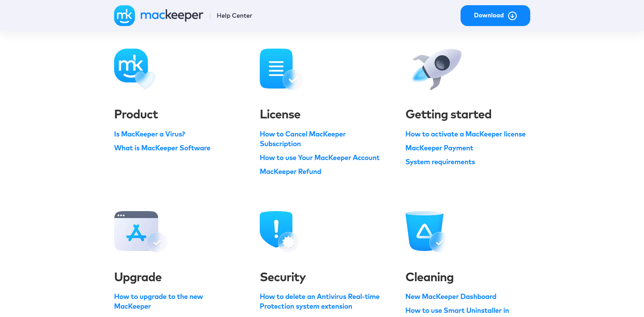Viewport: 644px width, 317px height.
Task: Open the Getting started category heading
Action: [x=448, y=114]
